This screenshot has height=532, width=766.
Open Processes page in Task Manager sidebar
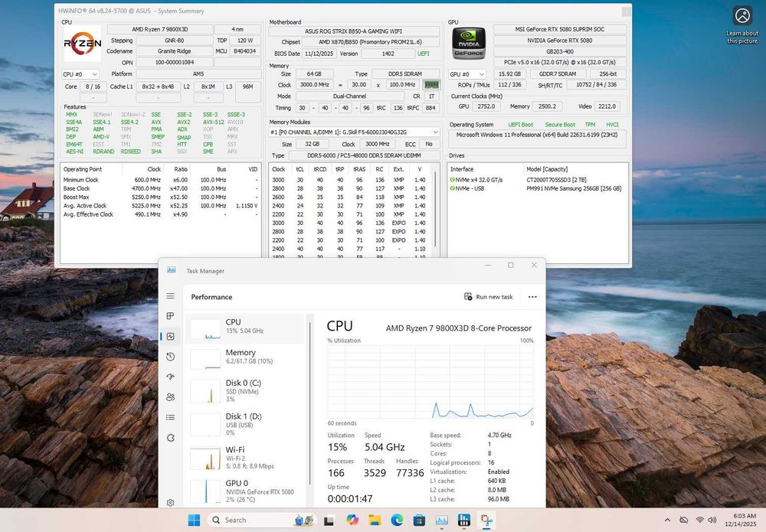tap(171, 316)
